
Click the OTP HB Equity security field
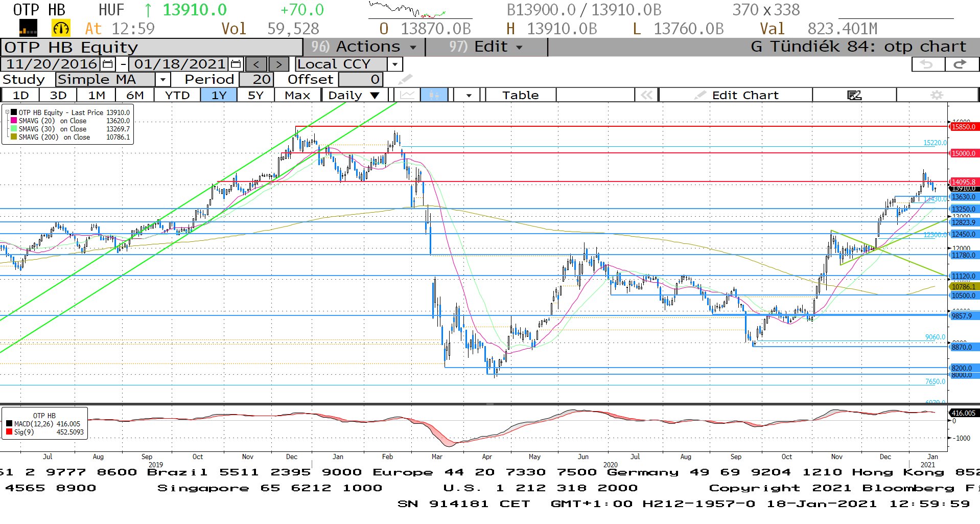pos(152,47)
